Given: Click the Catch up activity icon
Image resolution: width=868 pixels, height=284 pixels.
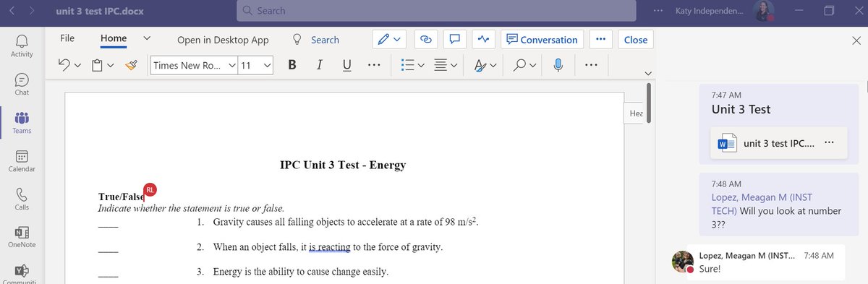Looking at the screenshot, I should pos(483,40).
